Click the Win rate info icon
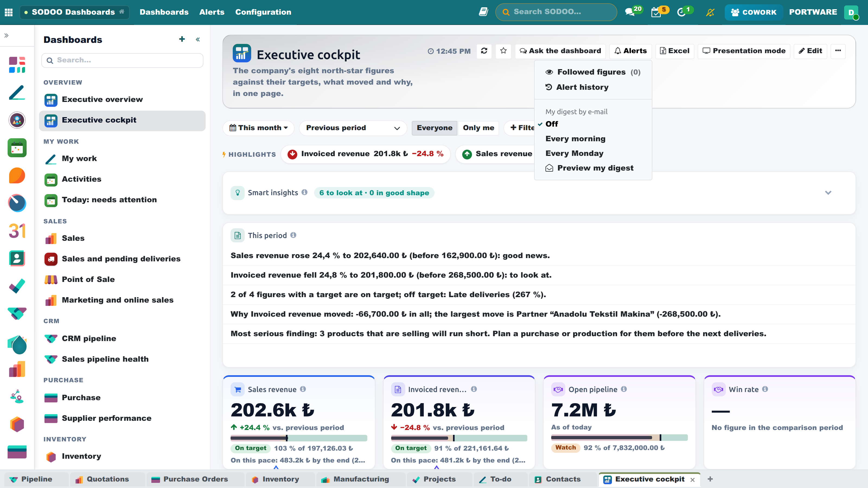 765,389
